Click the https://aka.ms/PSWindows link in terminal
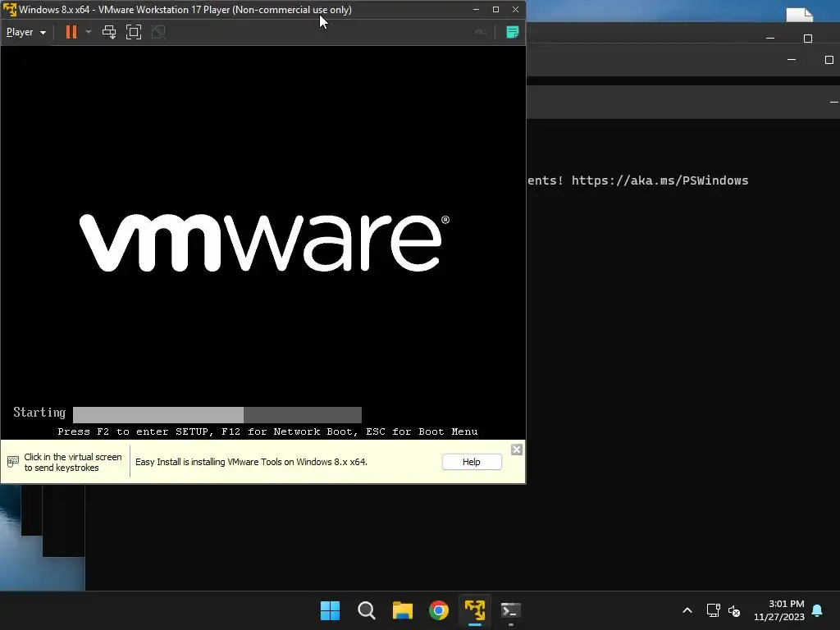Image resolution: width=840 pixels, height=630 pixels. coord(660,180)
